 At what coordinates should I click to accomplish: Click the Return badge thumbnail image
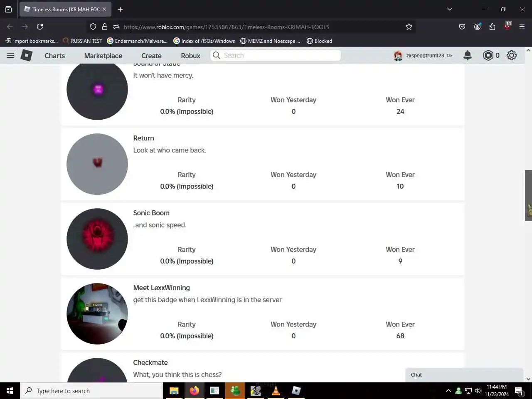coord(97,164)
